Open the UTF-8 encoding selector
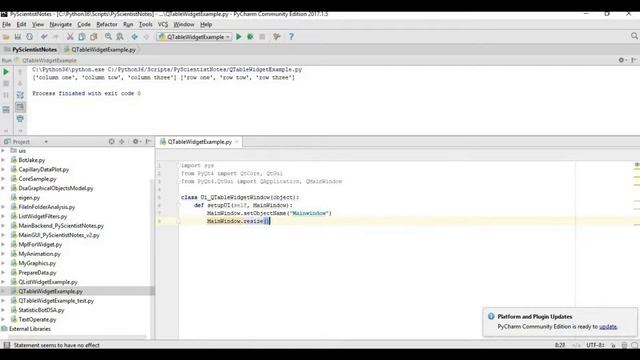The image size is (640, 360). pyautogui.click(x=596, y=345)
